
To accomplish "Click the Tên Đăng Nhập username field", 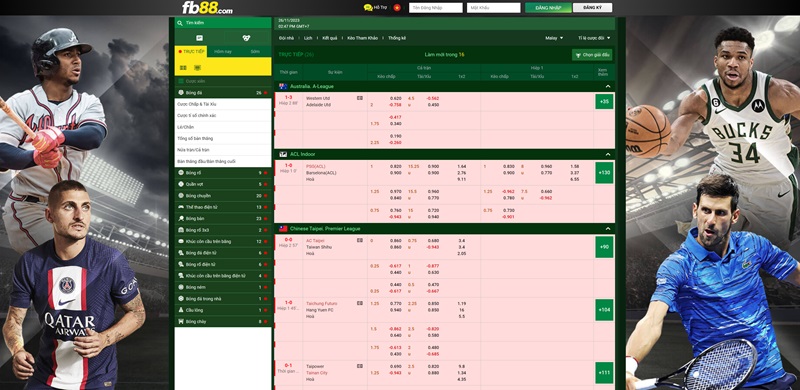I will click(x=436, y=8).
